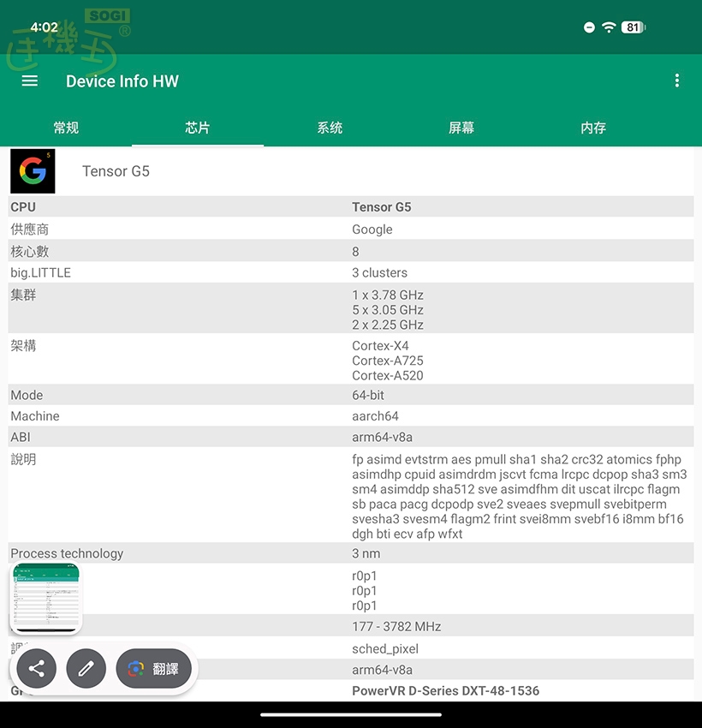Switch to the 内存 tab

click(x=593, y=128)
